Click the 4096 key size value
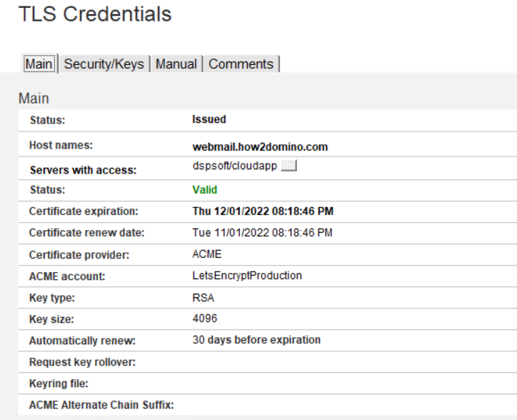 [205, 319]
